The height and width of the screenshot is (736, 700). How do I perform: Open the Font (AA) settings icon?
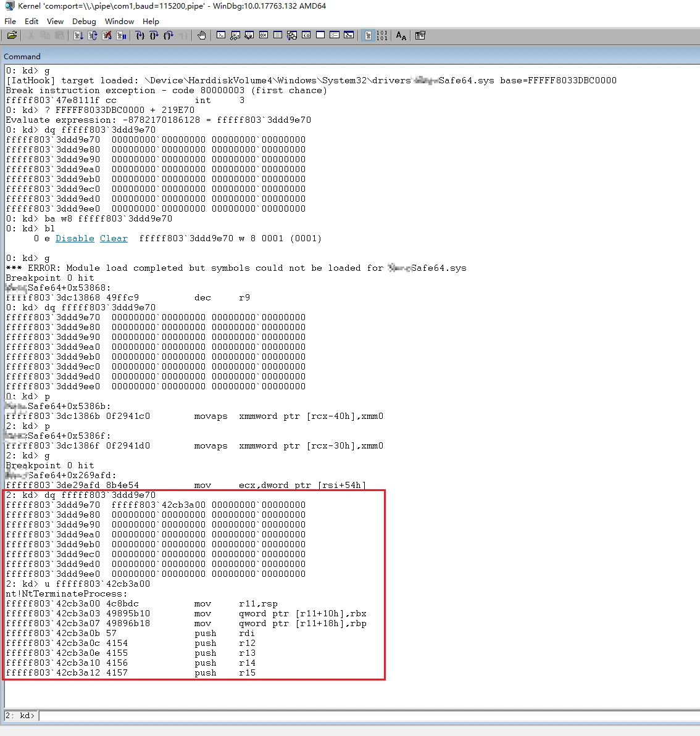[401, 35]
